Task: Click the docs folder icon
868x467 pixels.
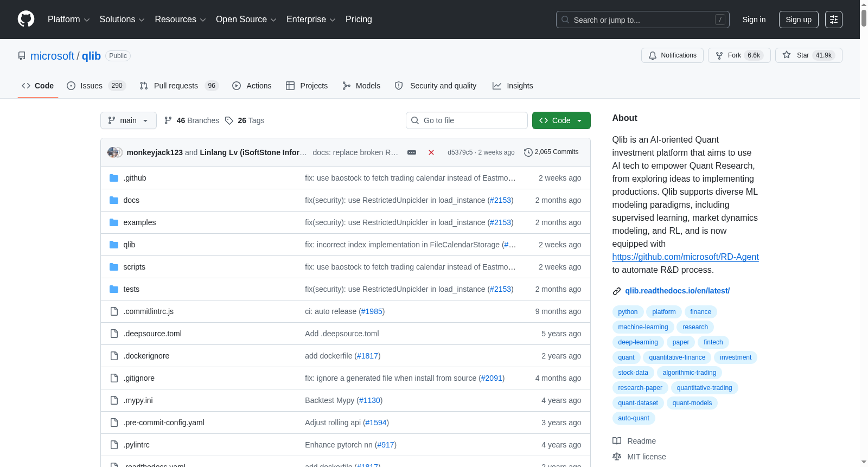Action: pos(114,200)
